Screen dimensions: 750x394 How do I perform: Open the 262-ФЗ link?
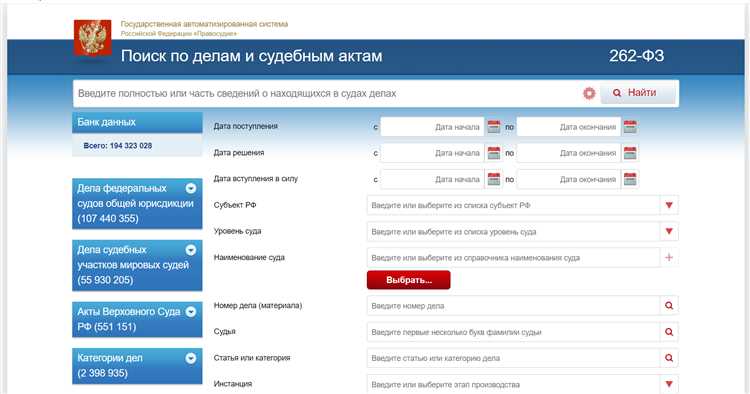click(636, 56)
